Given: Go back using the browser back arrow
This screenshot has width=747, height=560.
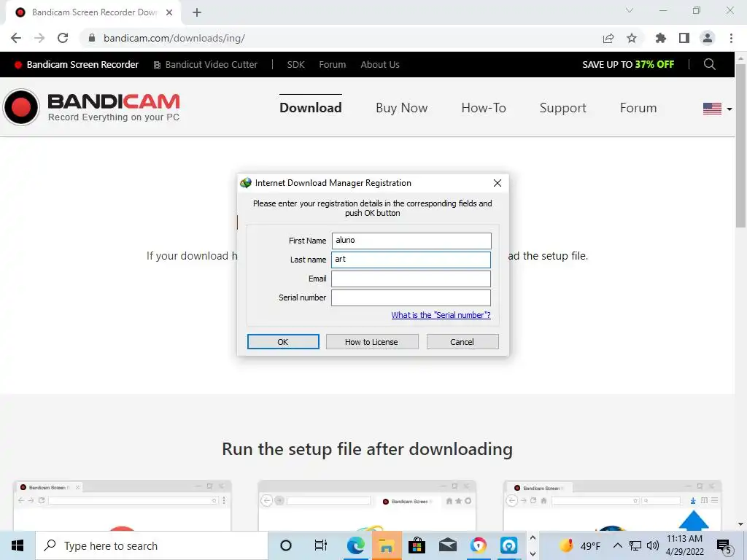Looking at the screenshot, I should coord(16,38).
